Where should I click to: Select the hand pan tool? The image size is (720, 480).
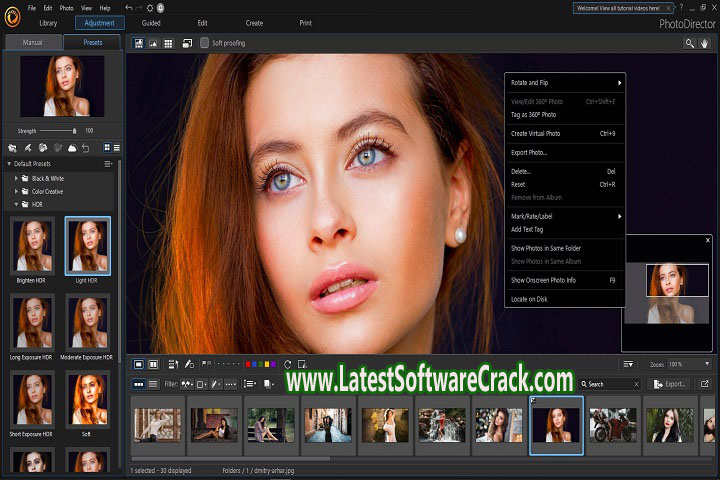pos(704,43)
